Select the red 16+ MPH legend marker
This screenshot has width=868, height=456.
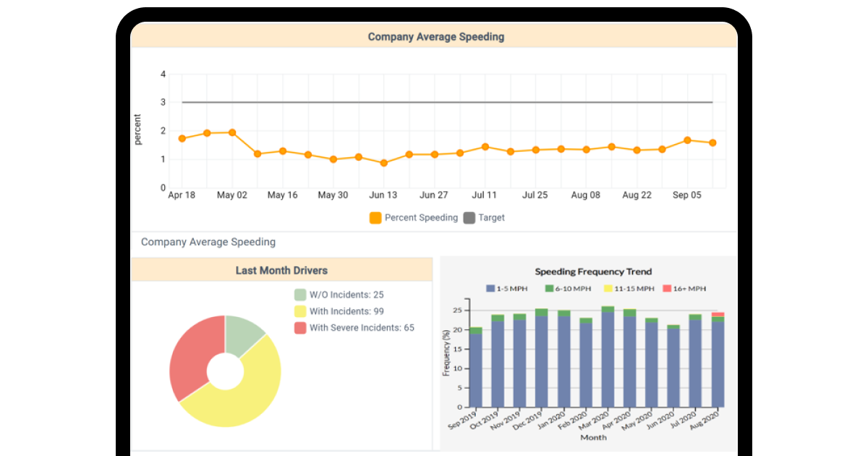[x=667, y=289]
